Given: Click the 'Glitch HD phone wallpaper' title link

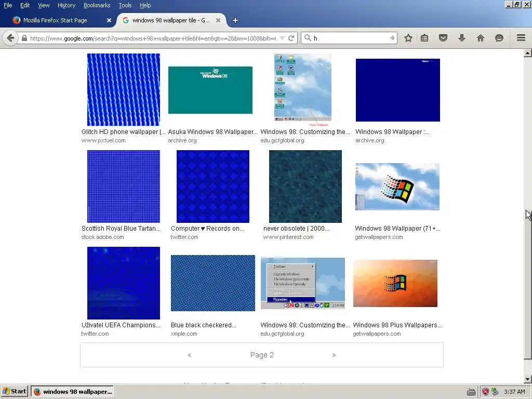Looking at the screenshot, I should point(124,131).
